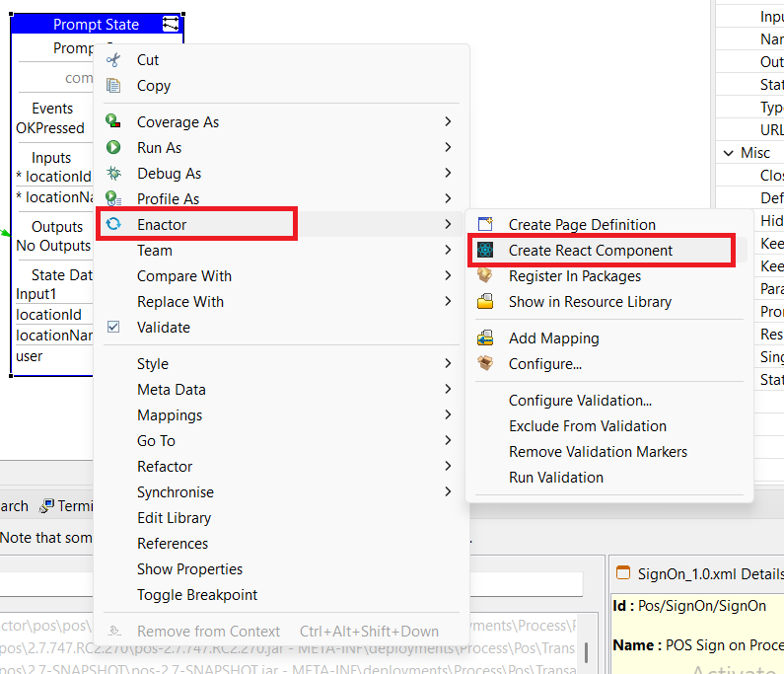Click the Debug As bug icon

pos(113,173)
